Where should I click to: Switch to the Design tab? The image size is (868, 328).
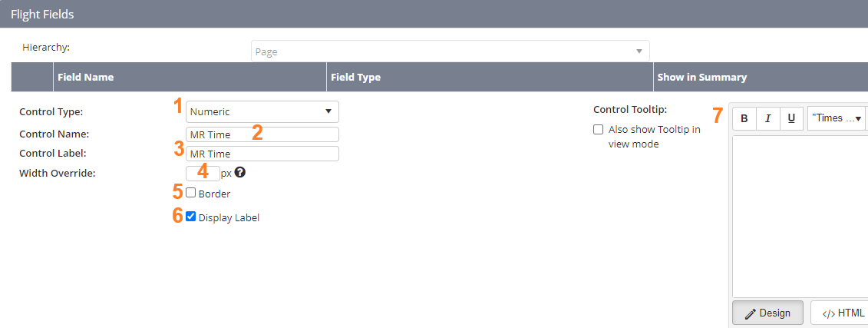point(767,313)
